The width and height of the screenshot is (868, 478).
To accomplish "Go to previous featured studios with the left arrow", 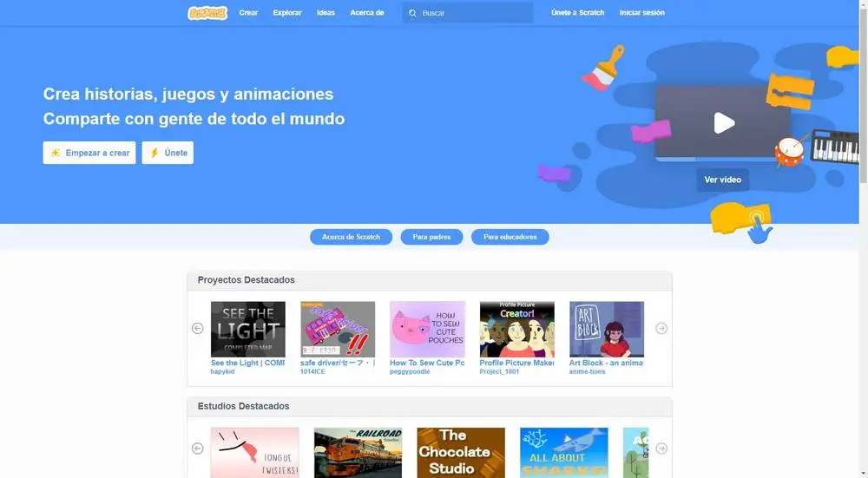I will [198, 449].
